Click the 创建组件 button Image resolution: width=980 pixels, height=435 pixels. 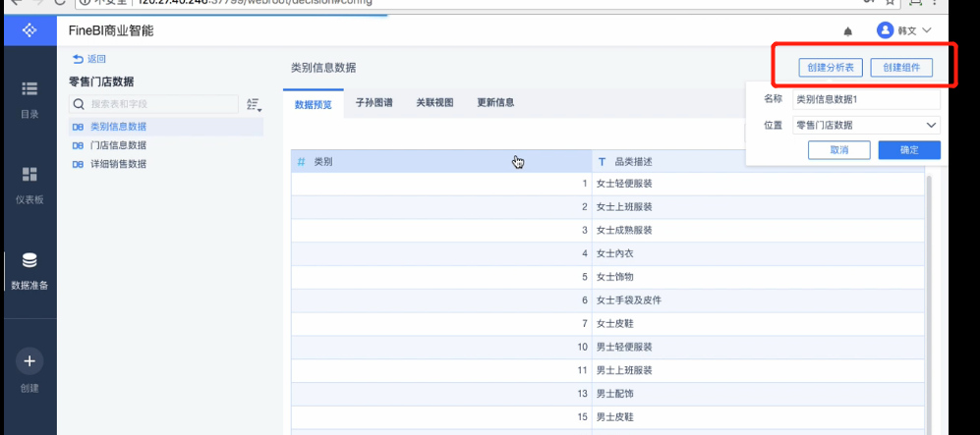tap(901, 68)
